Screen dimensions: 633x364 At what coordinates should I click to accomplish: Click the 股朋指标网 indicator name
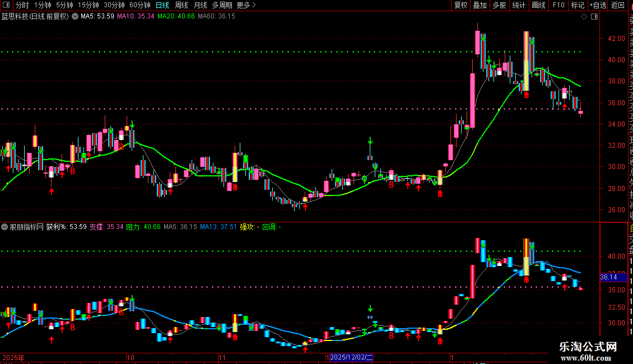(x=27, y=227)
